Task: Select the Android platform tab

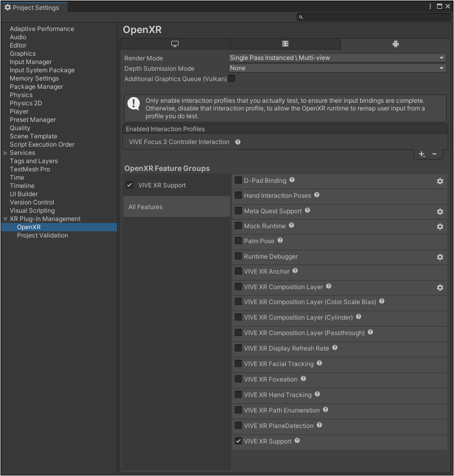Action: [x=396, y=44]
